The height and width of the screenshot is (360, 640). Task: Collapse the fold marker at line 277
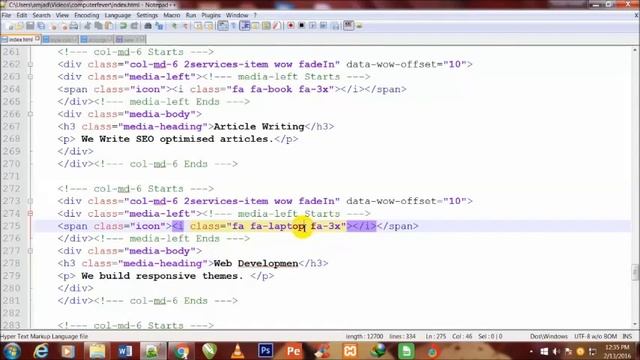point(30,251)
